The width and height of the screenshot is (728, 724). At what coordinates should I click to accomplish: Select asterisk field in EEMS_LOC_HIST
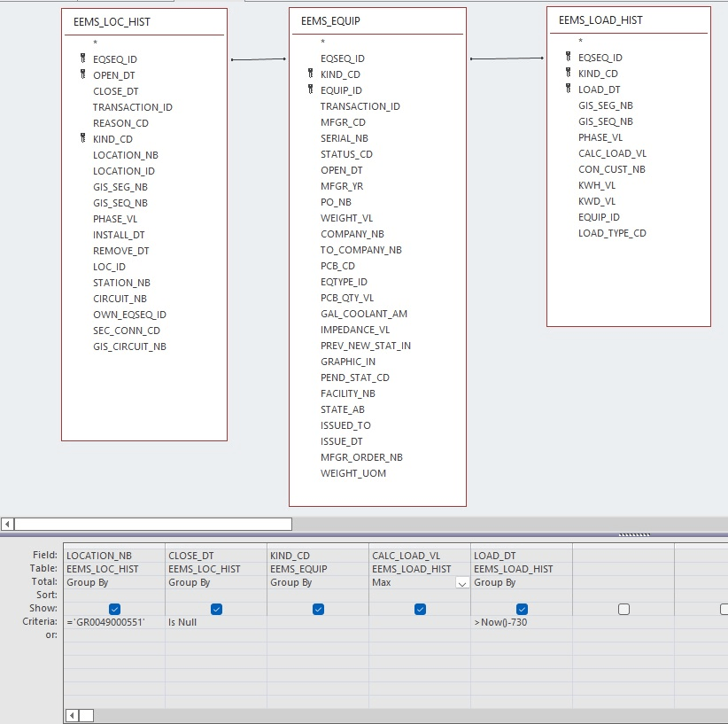(x=95, y=43)
